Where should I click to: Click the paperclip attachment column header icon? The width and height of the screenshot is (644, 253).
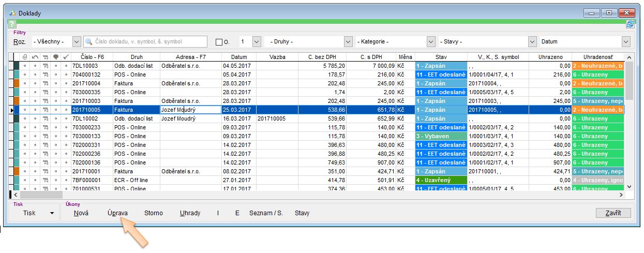[24, 57]
